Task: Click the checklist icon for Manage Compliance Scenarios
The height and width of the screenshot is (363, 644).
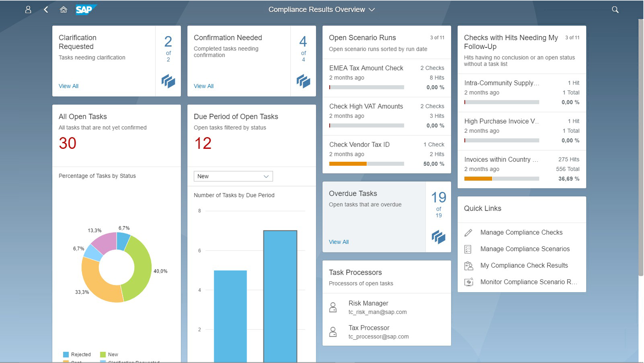Action: click(468, 249)
